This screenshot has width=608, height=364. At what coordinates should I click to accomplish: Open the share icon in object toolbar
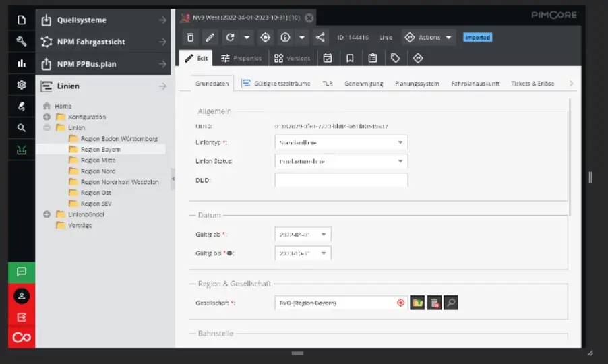click(320, 38)
